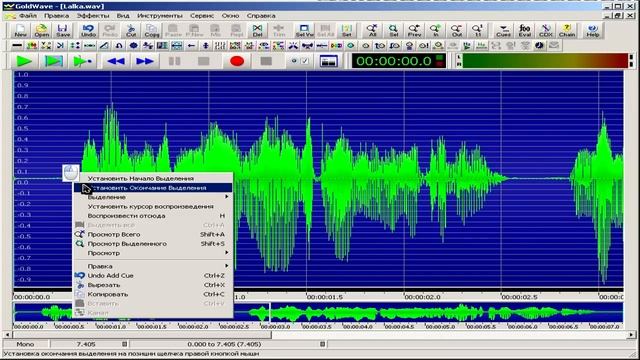Choose Просмотр Выделенного in context menu
This screenshot has height=360, width=640.
click(153, 244)
